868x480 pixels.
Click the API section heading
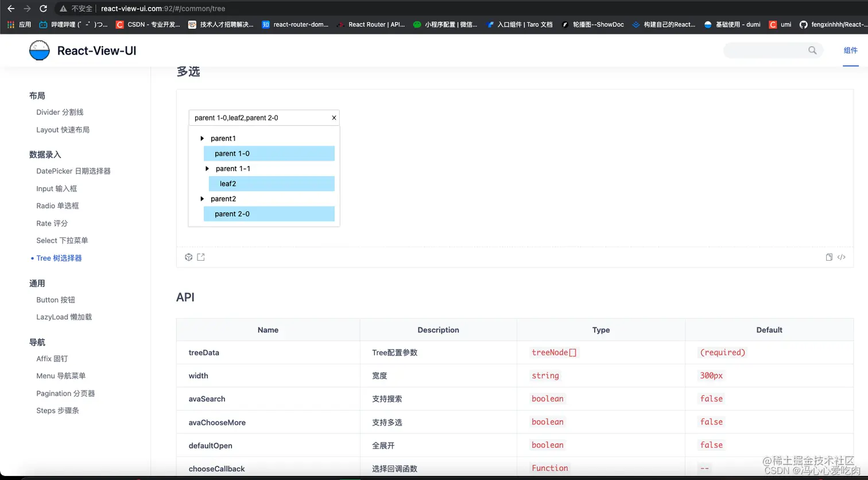[185, 297]
